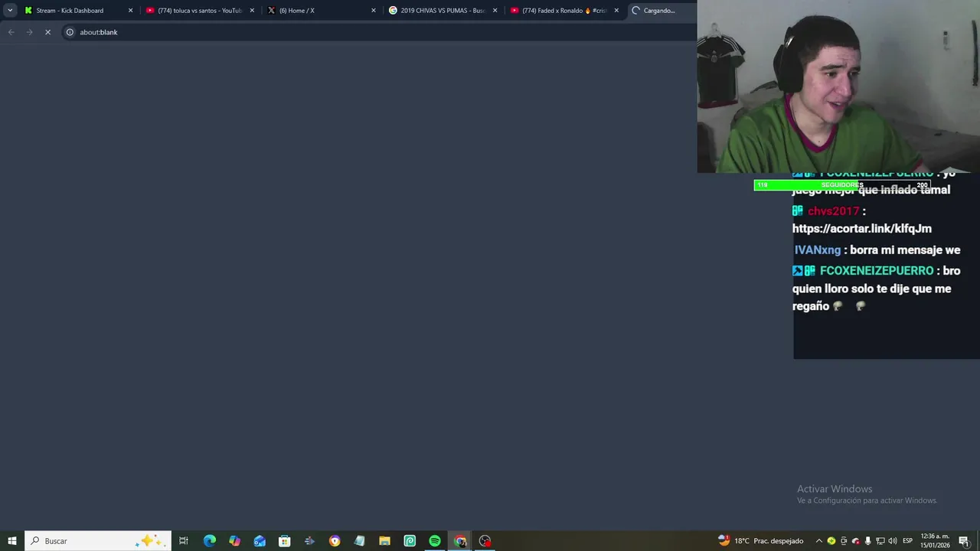The height and width of the screenshot is (551, 980).
Task: Open Microsoft Store from taskbar
Action: (x=284, y=541)
